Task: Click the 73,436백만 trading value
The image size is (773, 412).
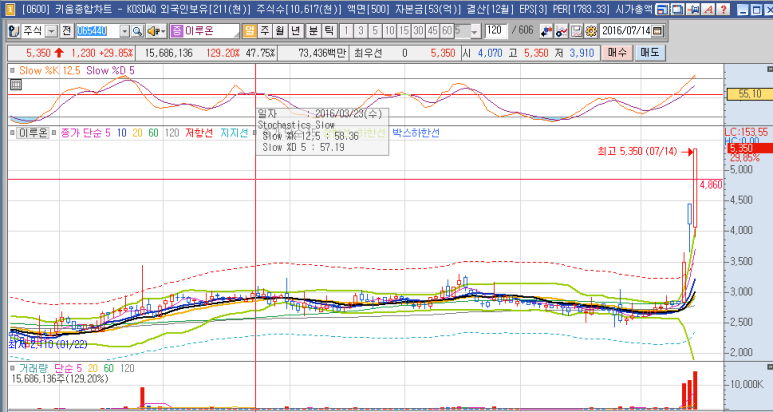Action: [322, 53]
